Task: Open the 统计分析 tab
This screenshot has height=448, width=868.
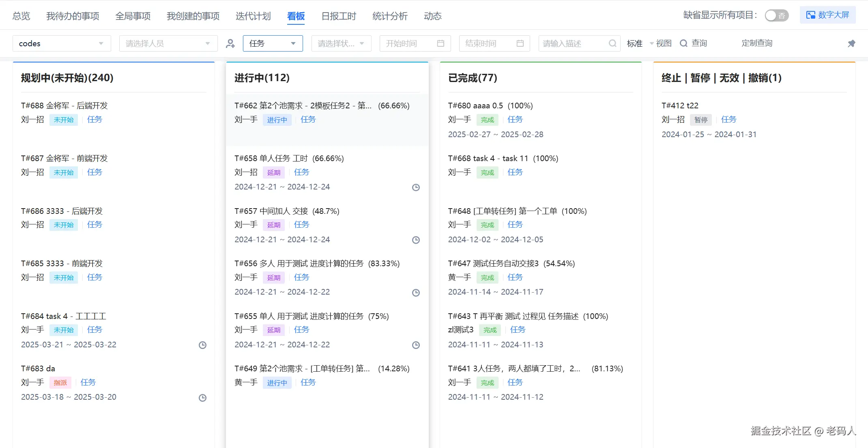Action: 390,16
